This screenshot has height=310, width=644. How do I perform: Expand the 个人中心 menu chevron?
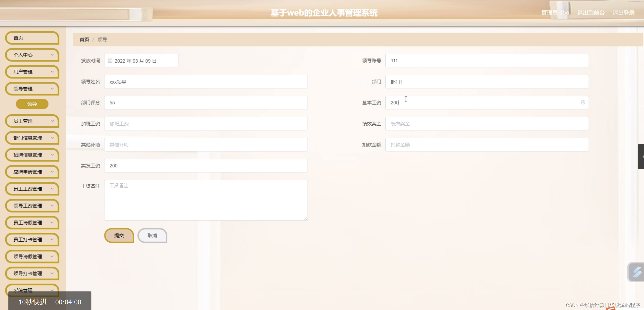[x=52, y=55]
